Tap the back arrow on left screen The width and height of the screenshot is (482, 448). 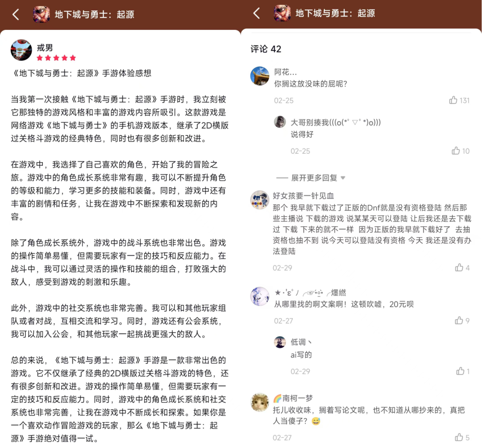click(x=16, y=14)
